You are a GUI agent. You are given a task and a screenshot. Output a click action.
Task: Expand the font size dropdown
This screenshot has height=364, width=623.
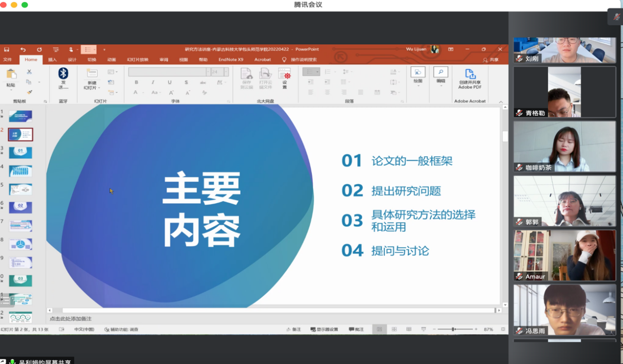click(226, 72)
